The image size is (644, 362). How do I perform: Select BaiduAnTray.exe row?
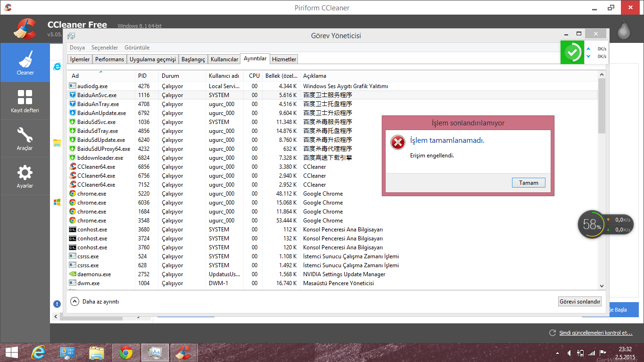(332, 104)
